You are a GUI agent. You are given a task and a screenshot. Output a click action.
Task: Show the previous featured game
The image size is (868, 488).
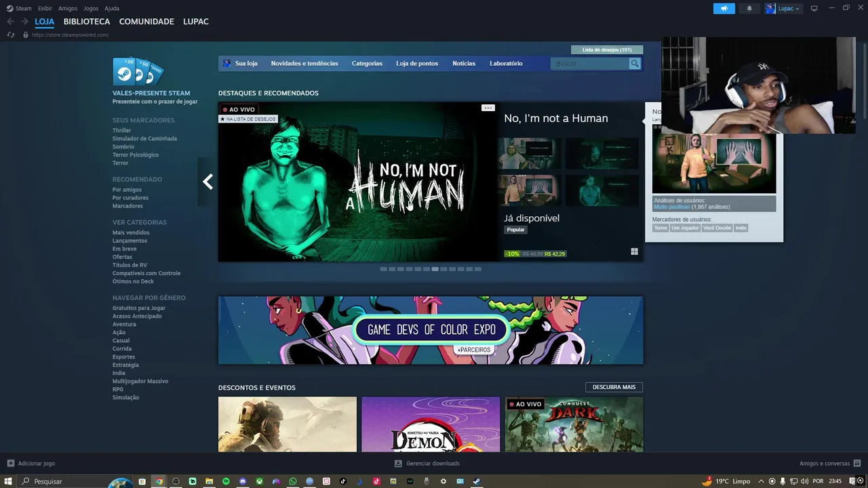coord(208,182)
